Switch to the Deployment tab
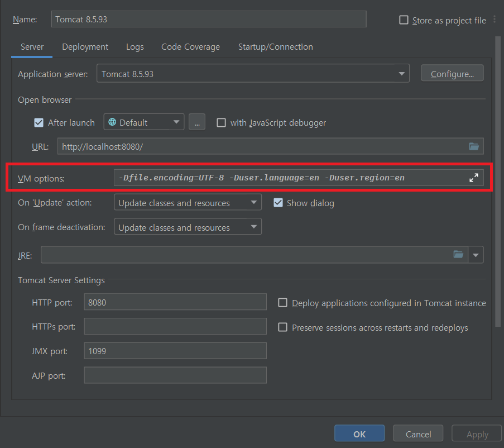 (85, 47)
